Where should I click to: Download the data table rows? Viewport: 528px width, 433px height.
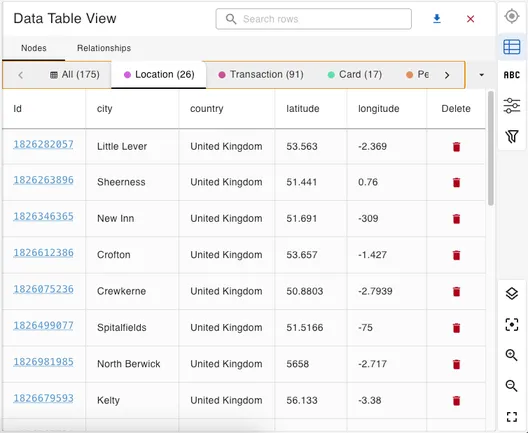[x=437, y=19]
